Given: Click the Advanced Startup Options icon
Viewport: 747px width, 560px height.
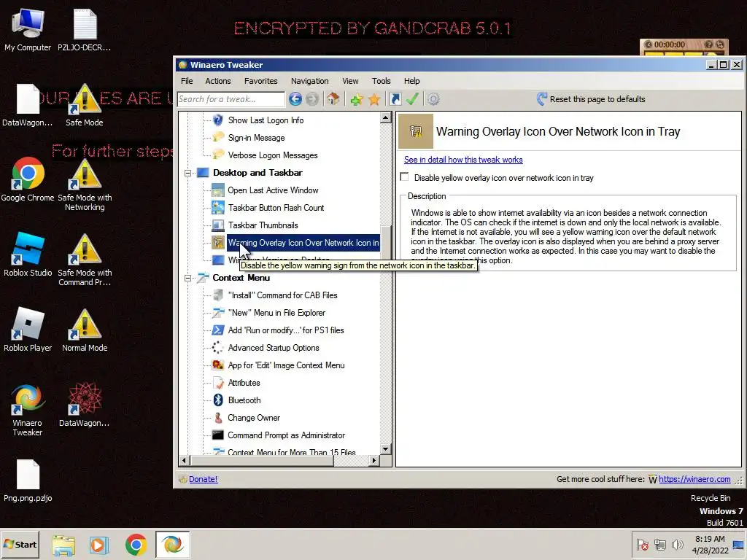Looking at the screenshot, I should click(217, 348).
